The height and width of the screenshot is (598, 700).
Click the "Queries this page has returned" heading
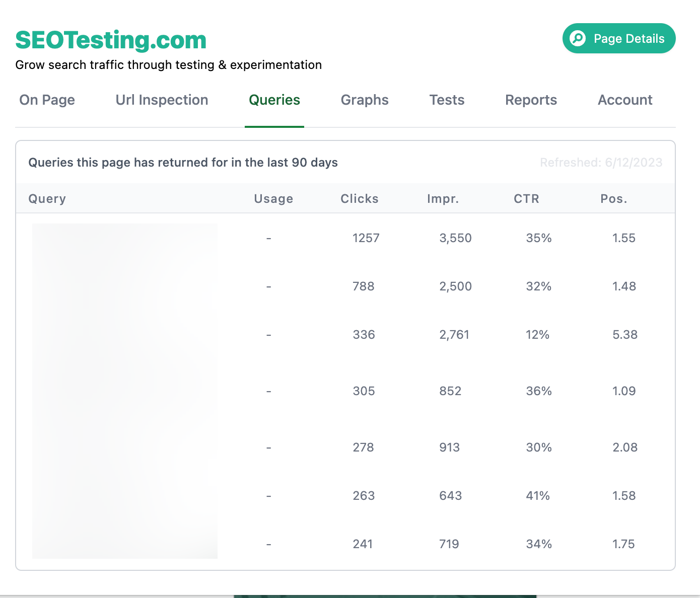tap(183, 163)
